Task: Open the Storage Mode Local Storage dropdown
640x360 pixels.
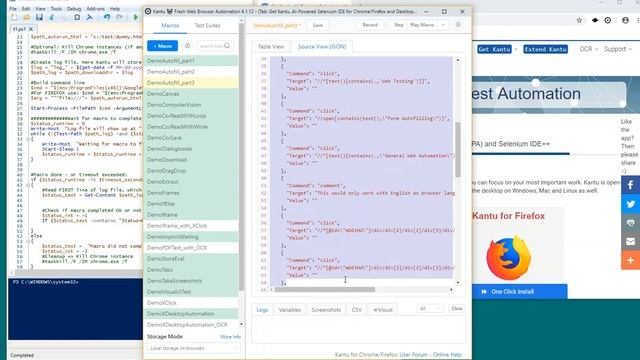Action: 193,348
